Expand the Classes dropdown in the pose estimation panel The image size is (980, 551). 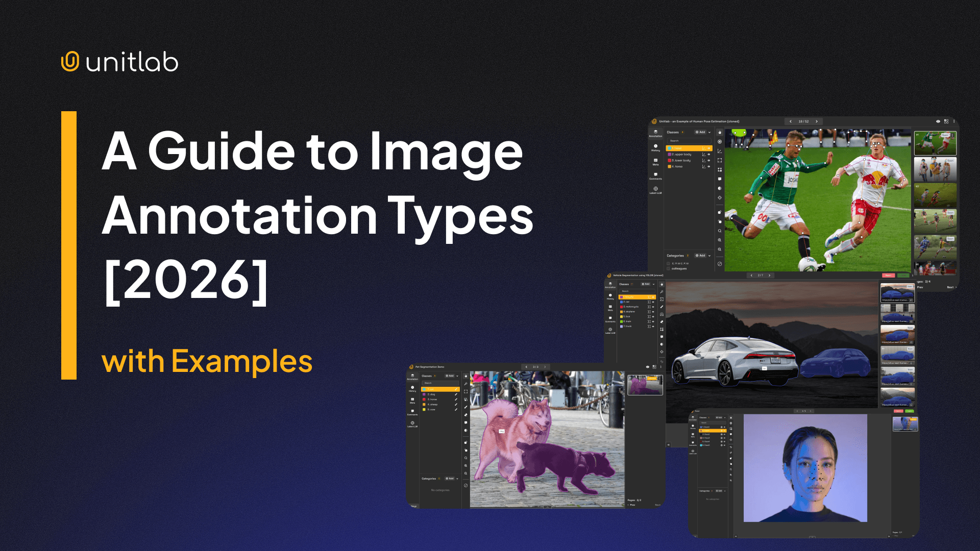coord(709,132)
